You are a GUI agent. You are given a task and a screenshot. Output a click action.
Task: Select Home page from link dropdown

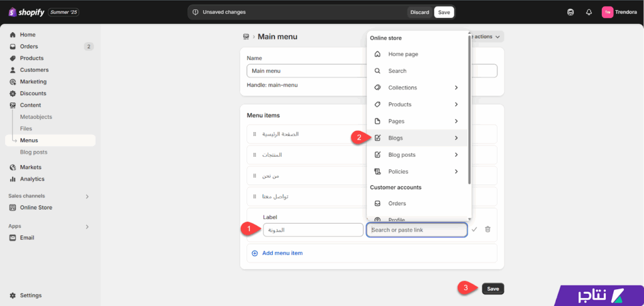click(x=417, y=54)
